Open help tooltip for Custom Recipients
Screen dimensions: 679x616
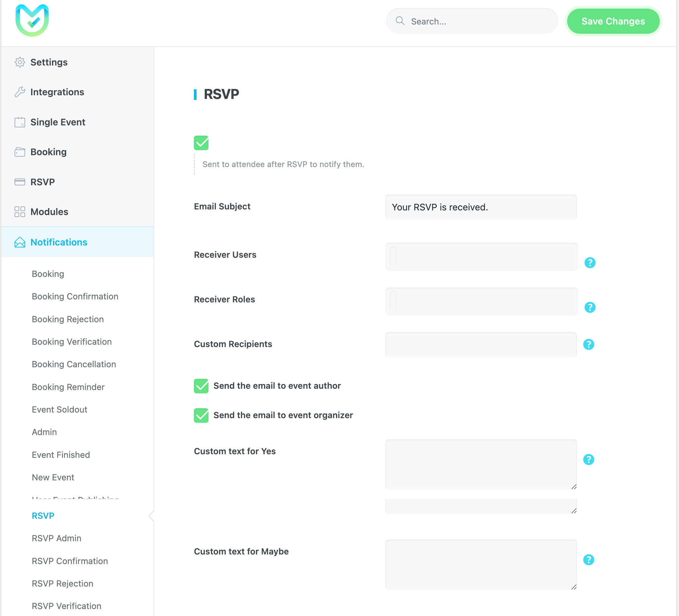[588, 344]
